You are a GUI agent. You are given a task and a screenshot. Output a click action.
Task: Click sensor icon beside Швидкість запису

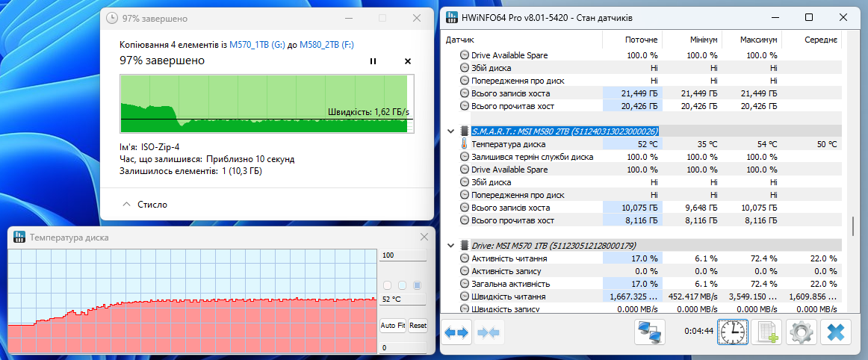pyautogui.click(x=464, y=309)
